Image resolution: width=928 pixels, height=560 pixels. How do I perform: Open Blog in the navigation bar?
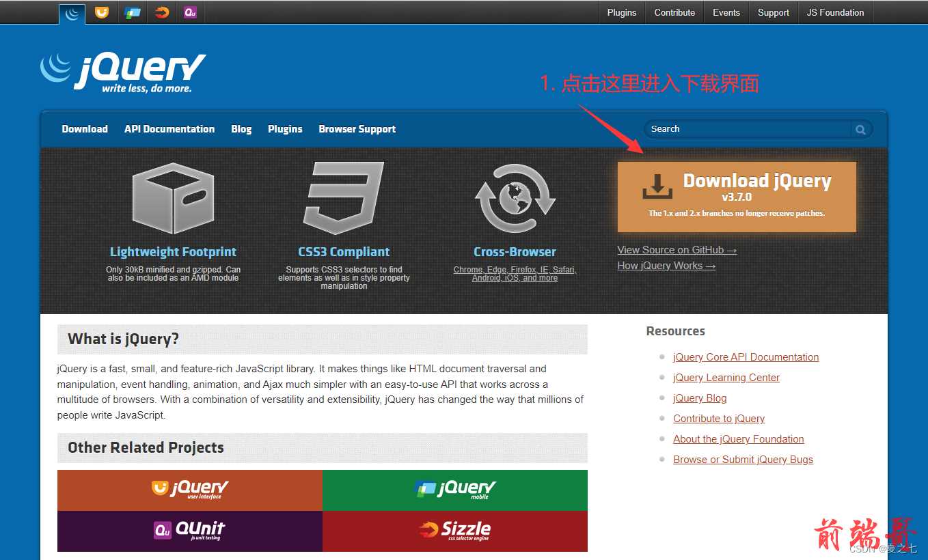tap(241, 129)
